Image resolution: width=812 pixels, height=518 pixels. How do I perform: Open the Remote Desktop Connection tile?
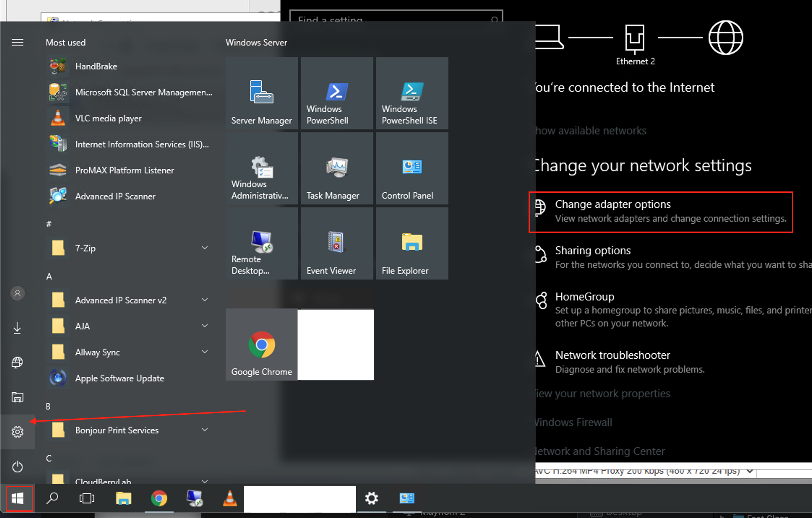tap(262, 243)
